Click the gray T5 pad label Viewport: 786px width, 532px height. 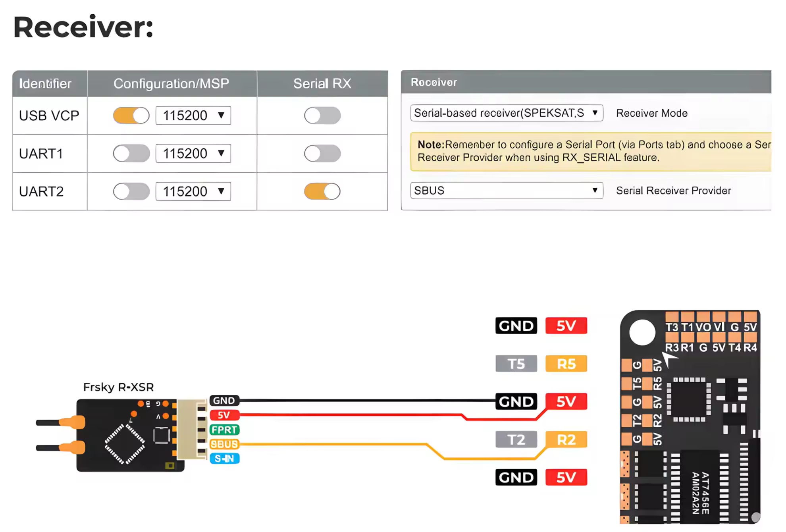pos(516,364)
